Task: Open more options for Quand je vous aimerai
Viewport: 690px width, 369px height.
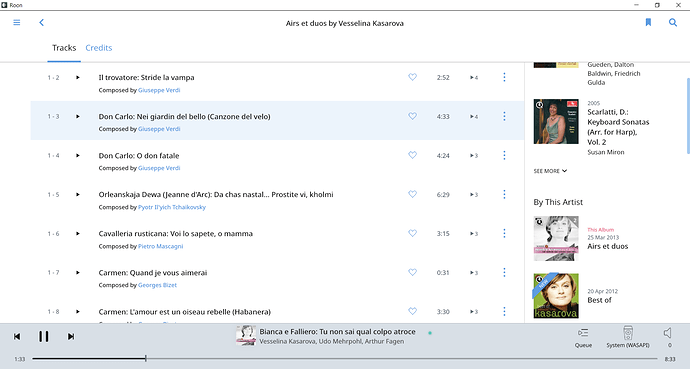Action: [504, 272]
